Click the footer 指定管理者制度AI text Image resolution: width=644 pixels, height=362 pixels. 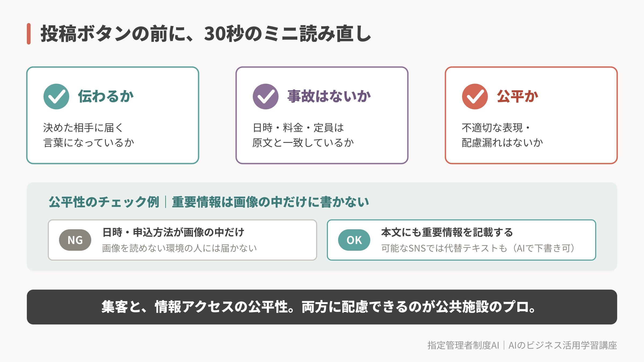tap(463, 345)
